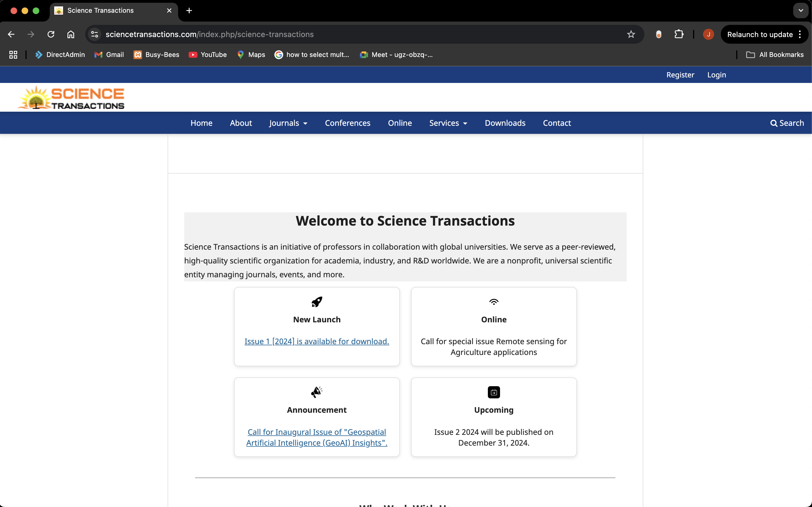Viewport: 812px width, 507px height.
Task: Open the YouTube bookmark
Action: tap(208, 55)
